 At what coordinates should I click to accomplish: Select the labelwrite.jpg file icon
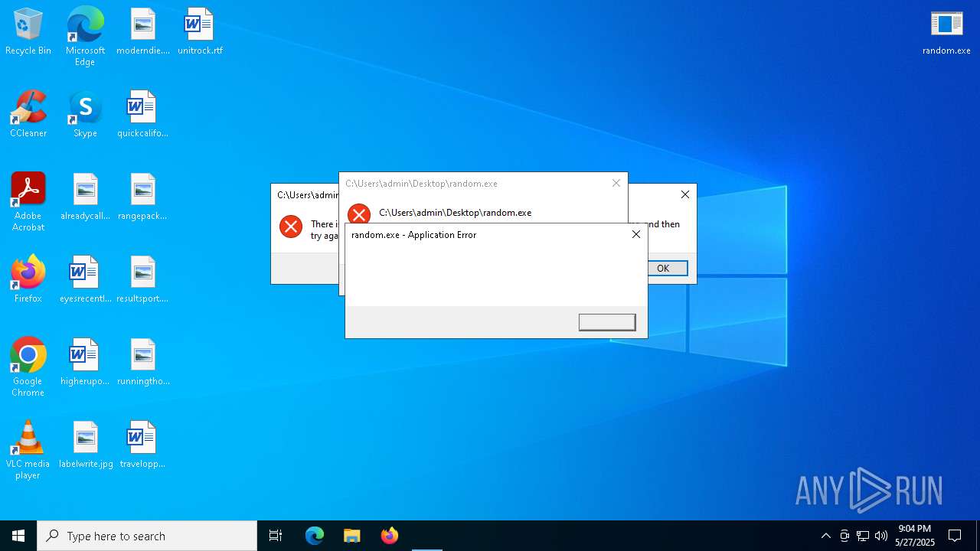(x=85, y=445)
